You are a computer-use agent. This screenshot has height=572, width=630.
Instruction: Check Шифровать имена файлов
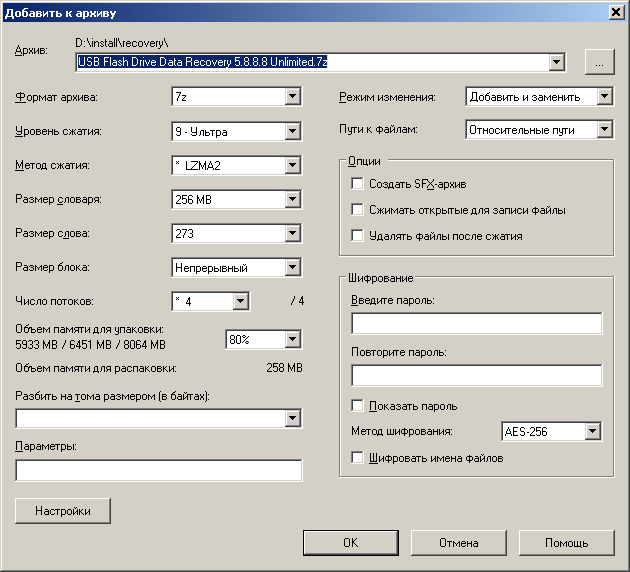tap(357, 458)
